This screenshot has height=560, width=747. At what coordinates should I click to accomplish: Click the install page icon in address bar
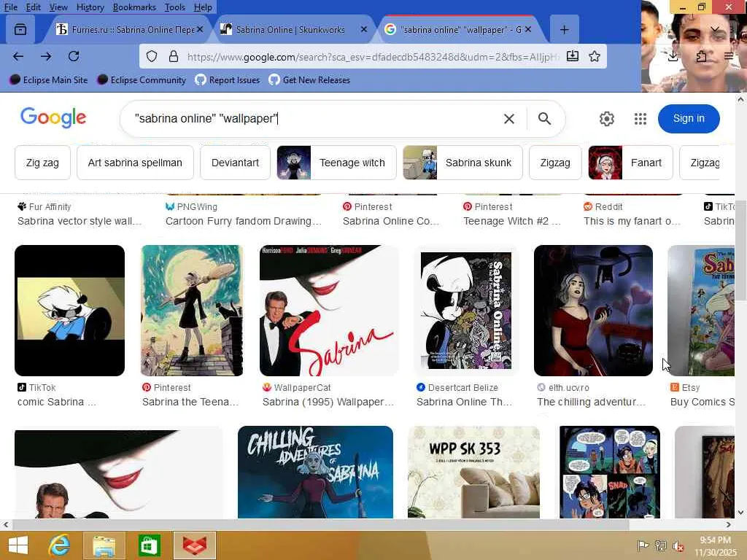573,56
